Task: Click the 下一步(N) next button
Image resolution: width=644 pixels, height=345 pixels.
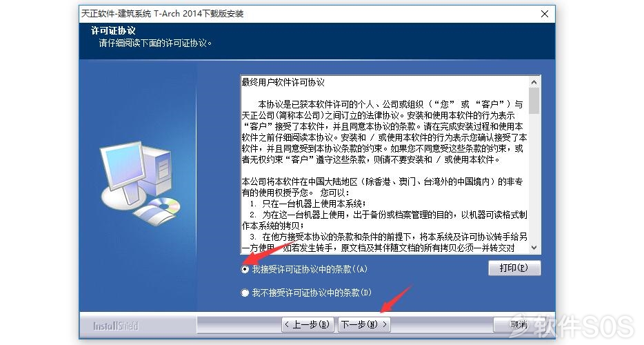Action: pyautogui.click(x=364, y=324)
